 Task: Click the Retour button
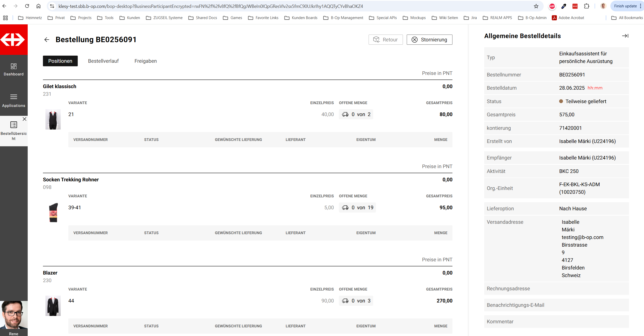[x=385, y=40]
